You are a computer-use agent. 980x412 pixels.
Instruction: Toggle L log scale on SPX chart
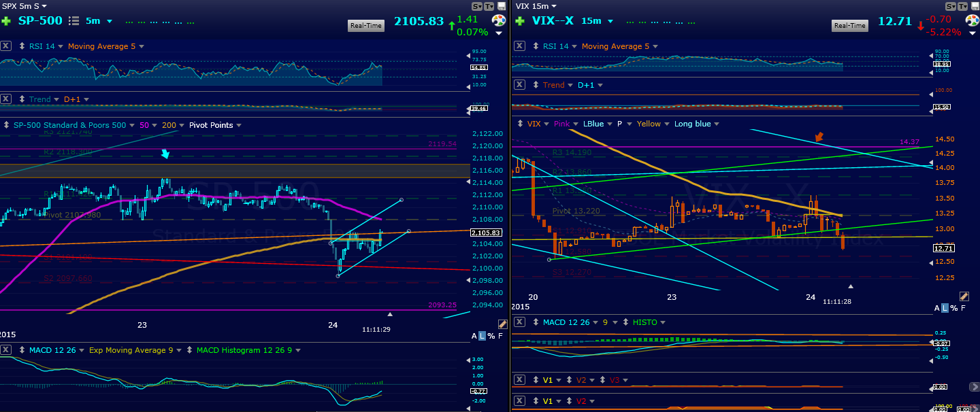pyautogui.click(x=483, y=336)
